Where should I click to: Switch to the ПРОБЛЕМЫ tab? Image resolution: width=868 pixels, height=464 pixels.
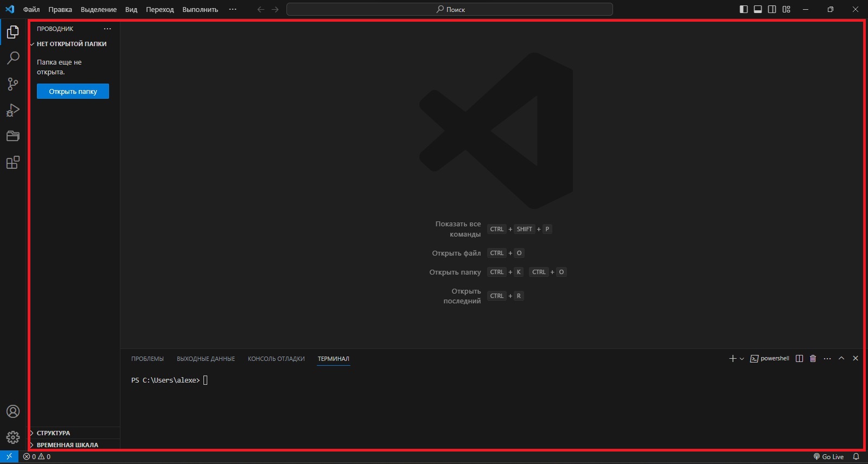[148, 359]
